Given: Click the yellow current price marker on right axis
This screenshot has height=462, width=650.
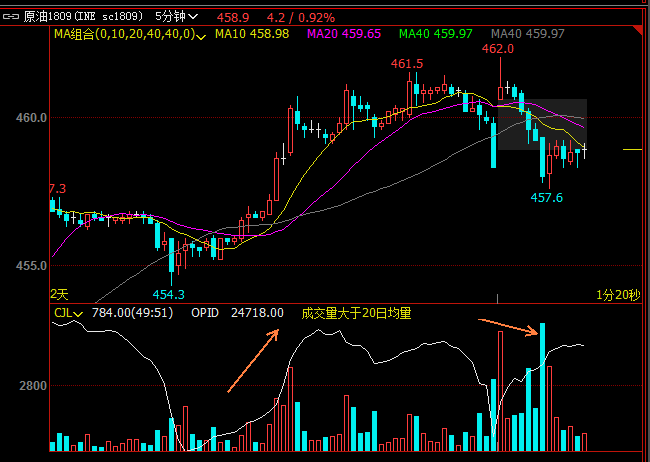Looking at the screenshot, I should [x=632, y=149].
